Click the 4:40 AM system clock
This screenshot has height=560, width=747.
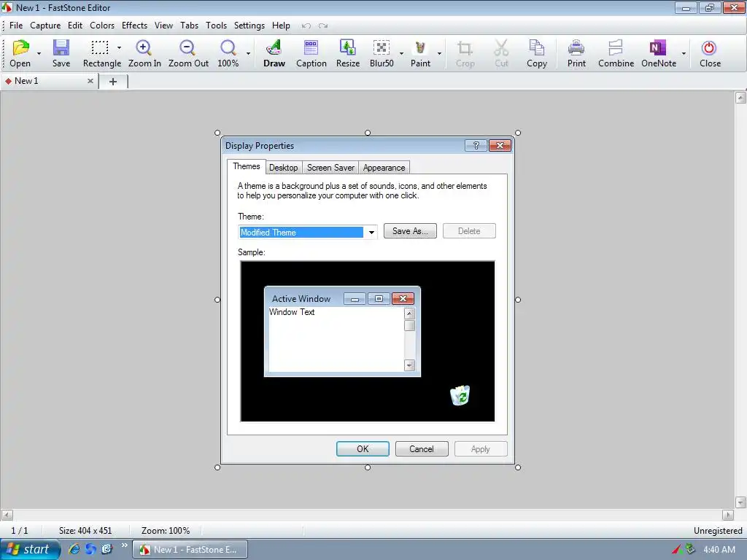pos(719,550)
